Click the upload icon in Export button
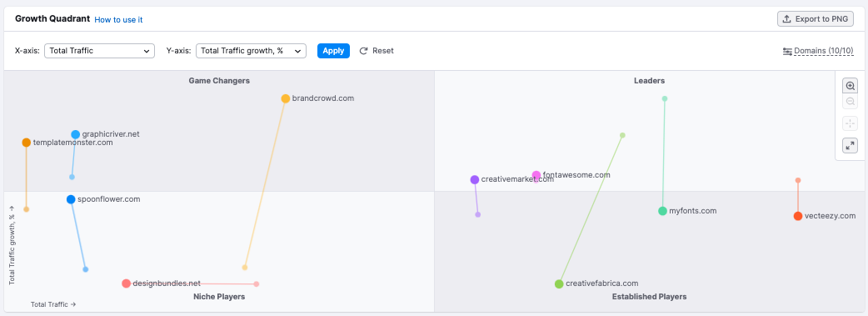Viewport: 868px width, 316px height. [787, 19]
